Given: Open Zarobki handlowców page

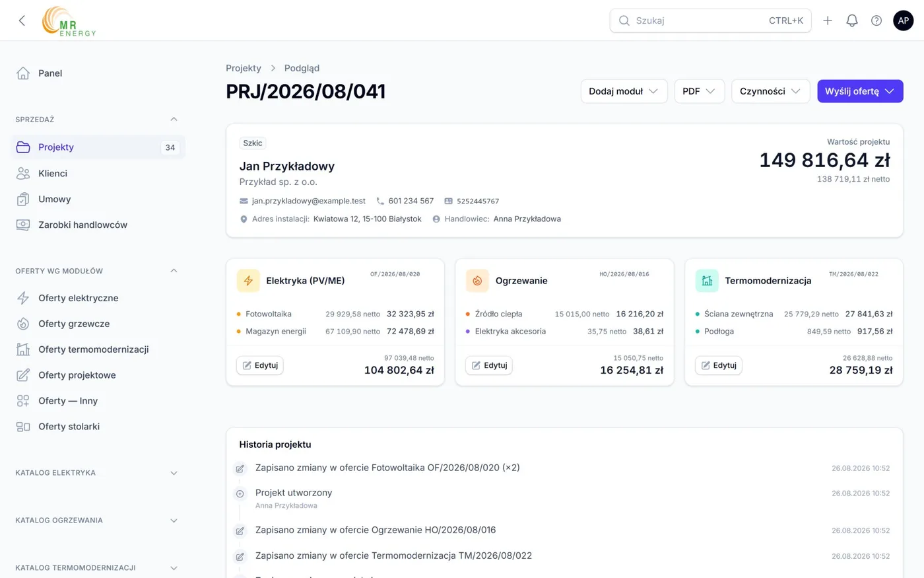Looking at the screenshot, I should [98, 225].
